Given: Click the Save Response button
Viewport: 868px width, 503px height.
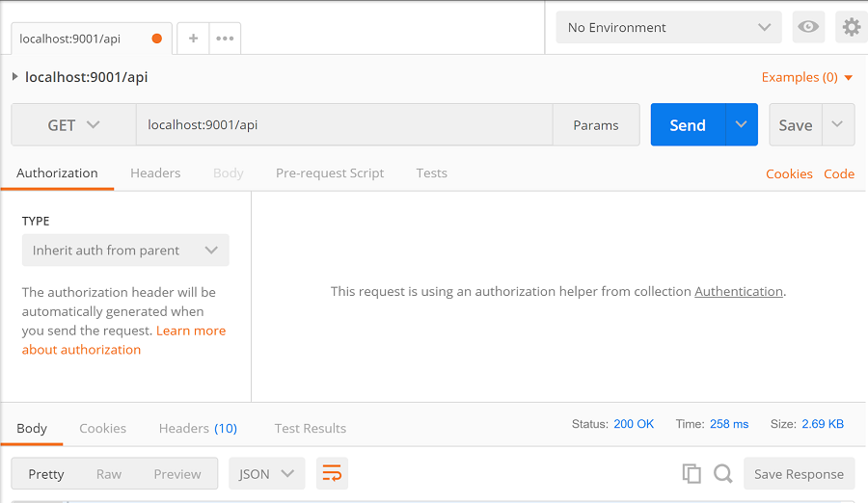Looking at the screenshot, I should pyautogui.click(x=799, y=474).
